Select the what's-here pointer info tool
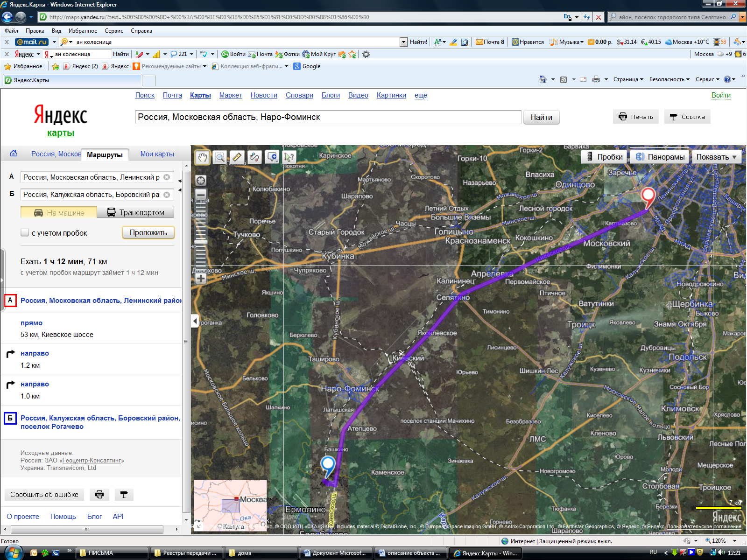Viewport: 747px width, 560px height. click(289, 157)
